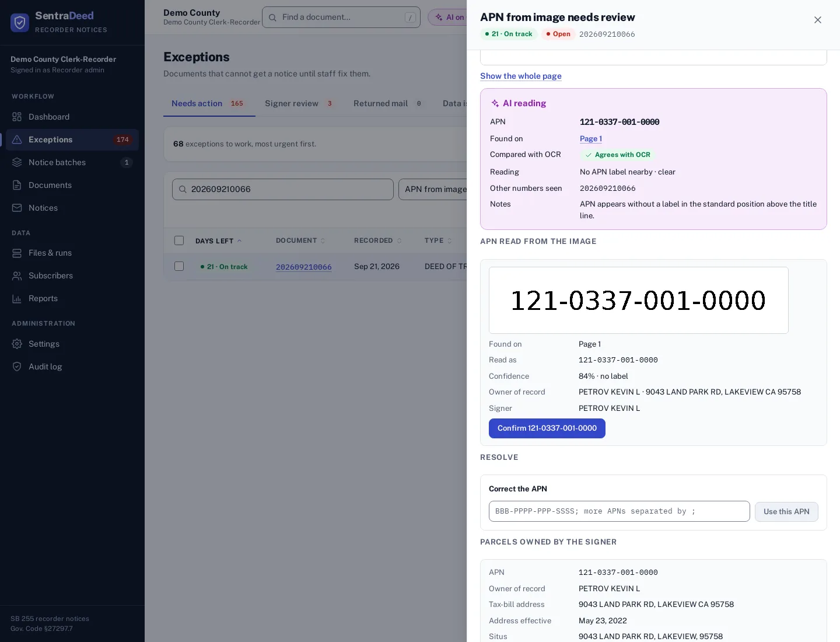Close the APN review panel
The height and width of the screenshot is (642, 840).
818,20
